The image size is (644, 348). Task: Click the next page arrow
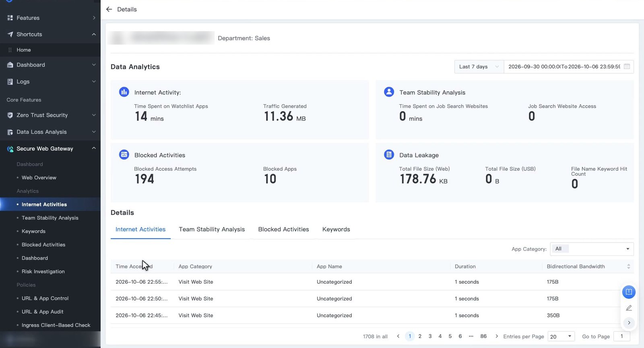pyautogui.click(x=497, y=336)
